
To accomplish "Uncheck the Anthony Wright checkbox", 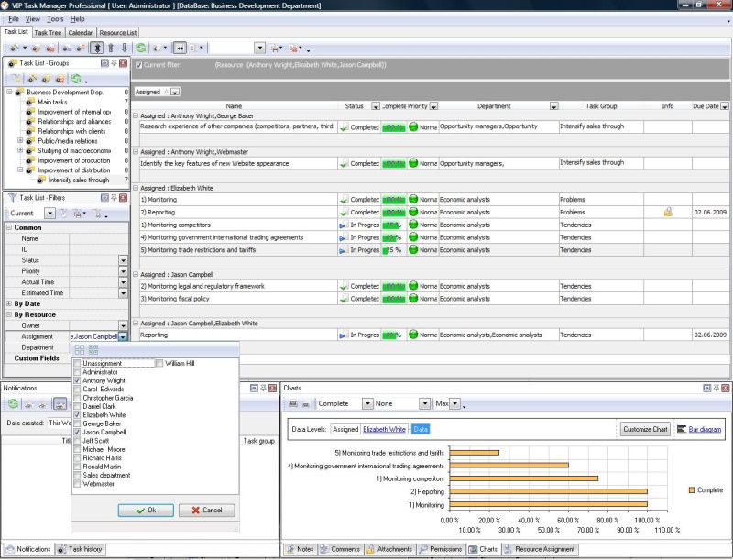I will tap(77, 380).
